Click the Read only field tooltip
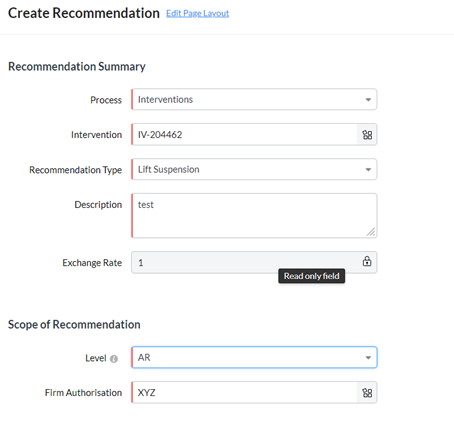 point(312,276)
